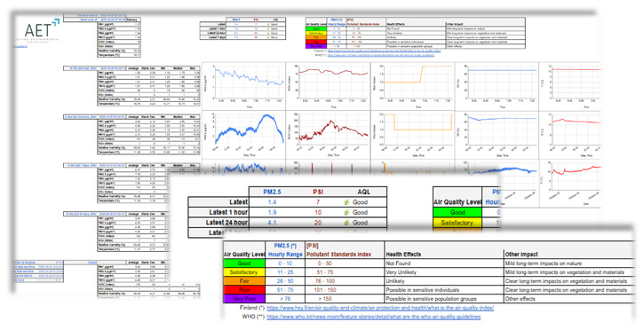Select the Latest 1 hour PSI value 10

tap(318, 212)
